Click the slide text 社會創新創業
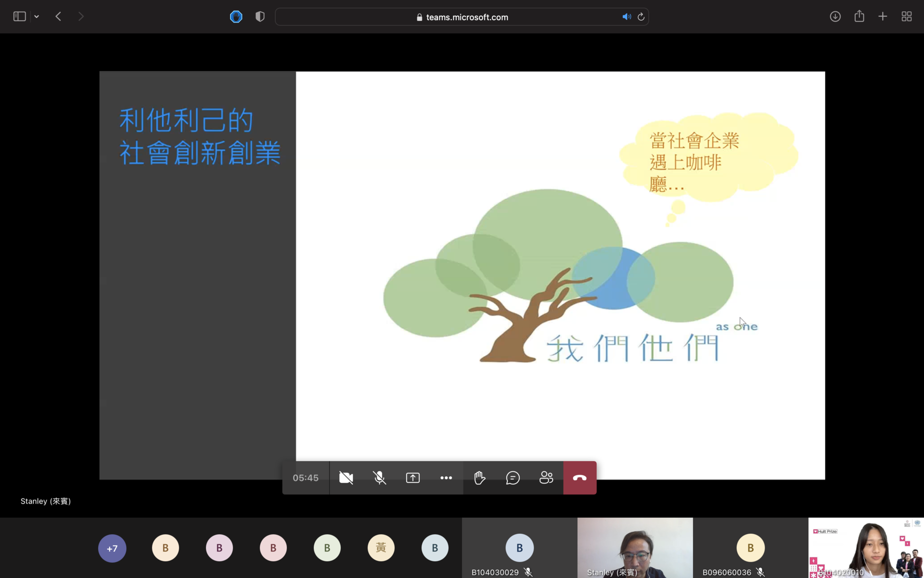Image resolution: width=924 pixels, height=578 pixels. pos(200,153)
